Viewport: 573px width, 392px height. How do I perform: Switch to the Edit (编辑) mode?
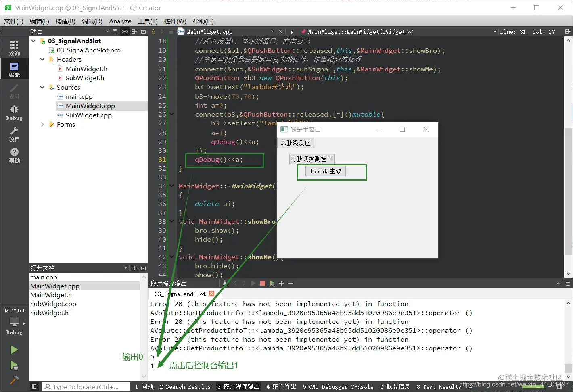[x=14, y=69]
